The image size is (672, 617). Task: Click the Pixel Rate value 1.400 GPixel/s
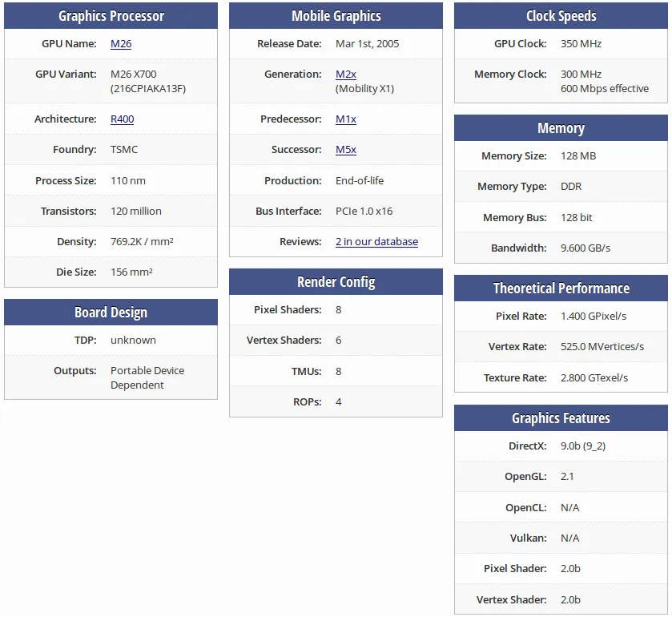(x=594, y=317)
